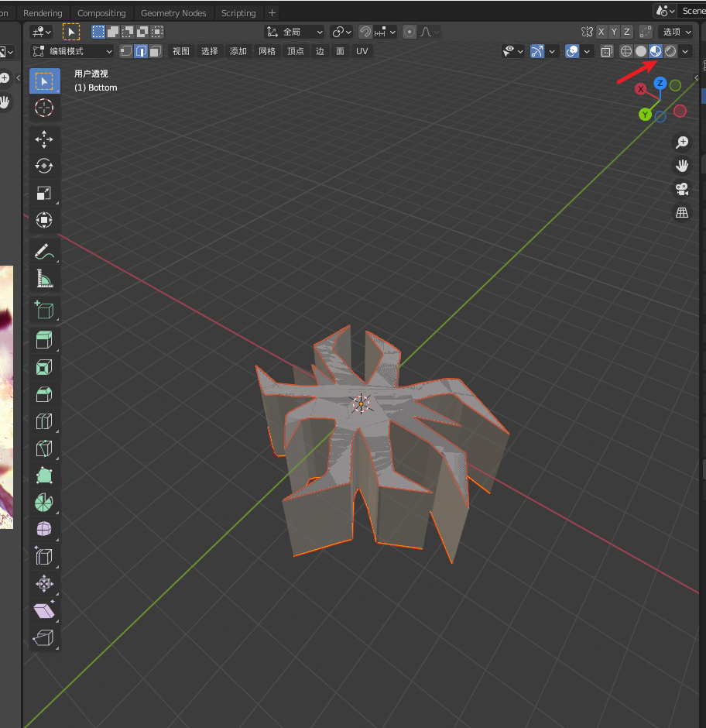The width and height of the screenshot is (706, 728).
Task: Open the 全局 transform orientation dropdown
Action: point(294,32)
